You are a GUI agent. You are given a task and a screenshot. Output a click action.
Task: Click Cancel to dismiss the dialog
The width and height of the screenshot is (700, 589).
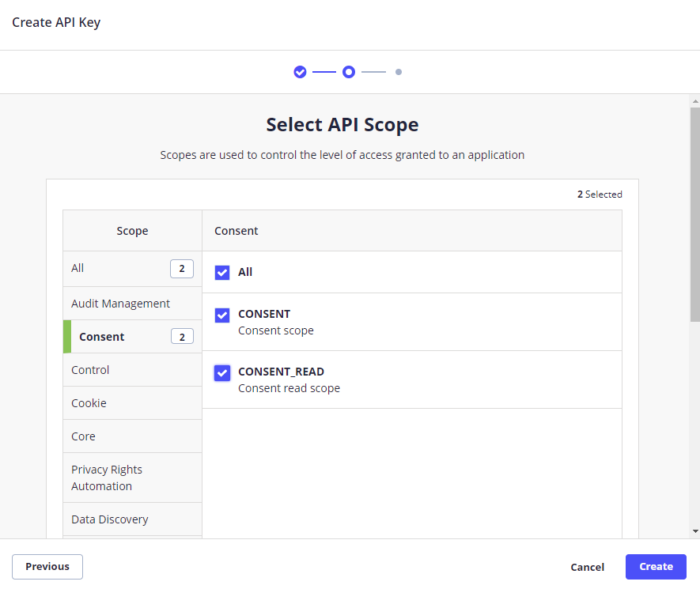(587, 567)
